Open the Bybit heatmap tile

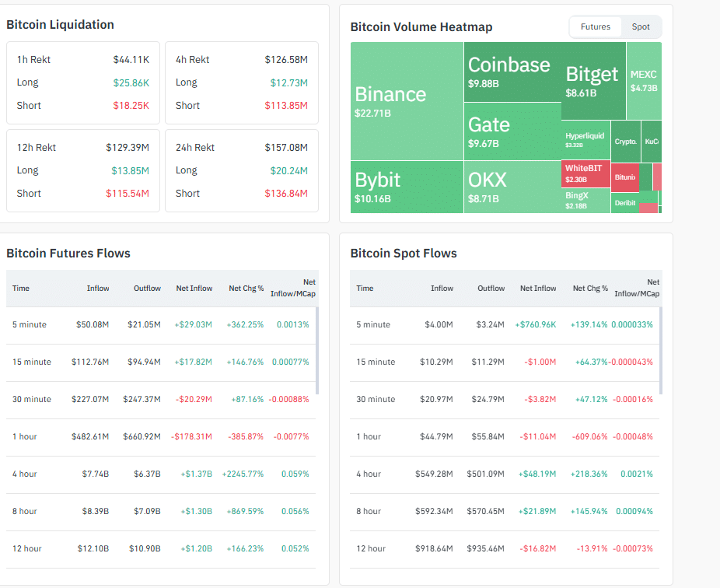click(407, 187)
